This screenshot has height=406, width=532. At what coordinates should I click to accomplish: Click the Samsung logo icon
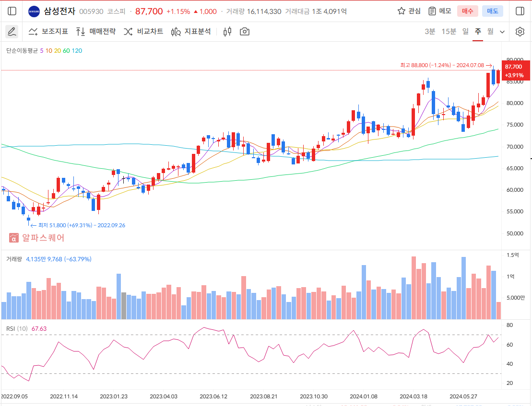(x=34, y=12)
